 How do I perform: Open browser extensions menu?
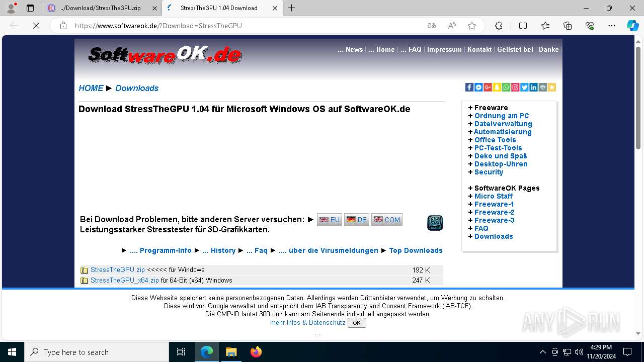pos(499,26)
